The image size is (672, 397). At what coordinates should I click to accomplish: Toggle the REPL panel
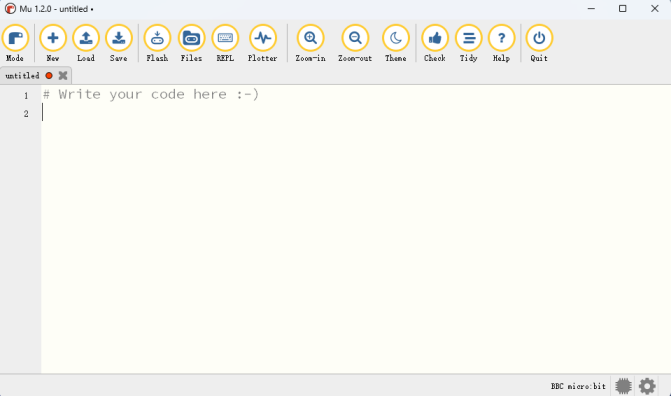(225, 43)
